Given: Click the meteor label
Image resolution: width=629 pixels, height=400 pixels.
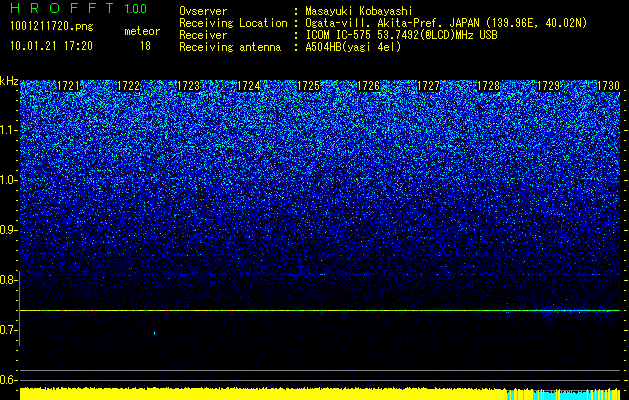Looking at the screenshot, I should point(142,31).
